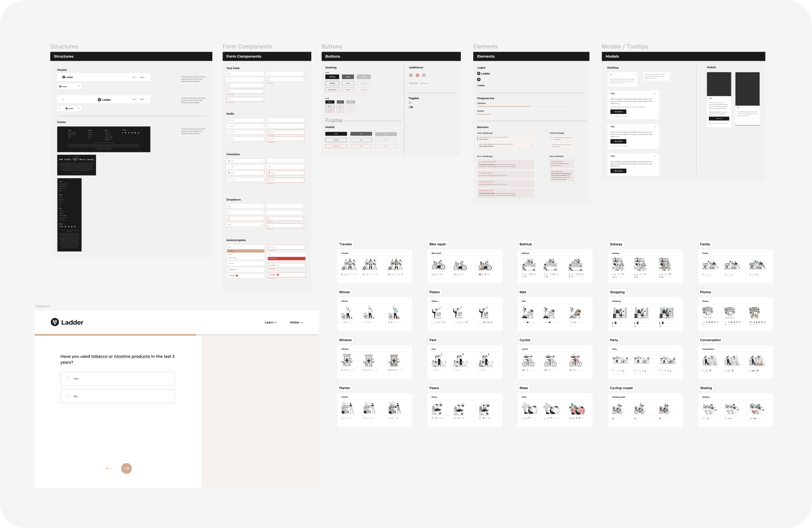Switch off the green ON toggle in Buttons panel
Viewport: 812px width, 528px height.
[x=411, y=102]
